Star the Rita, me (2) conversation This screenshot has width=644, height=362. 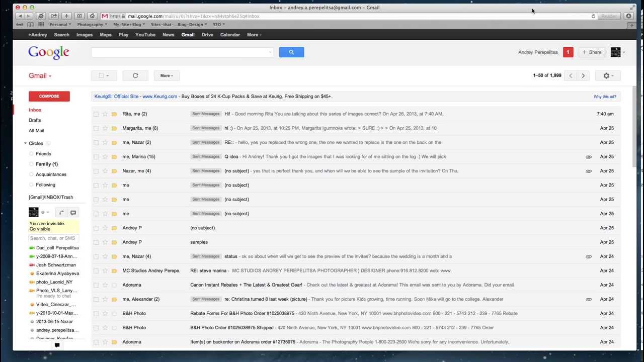pyautogui.click(x=105, y=114)
